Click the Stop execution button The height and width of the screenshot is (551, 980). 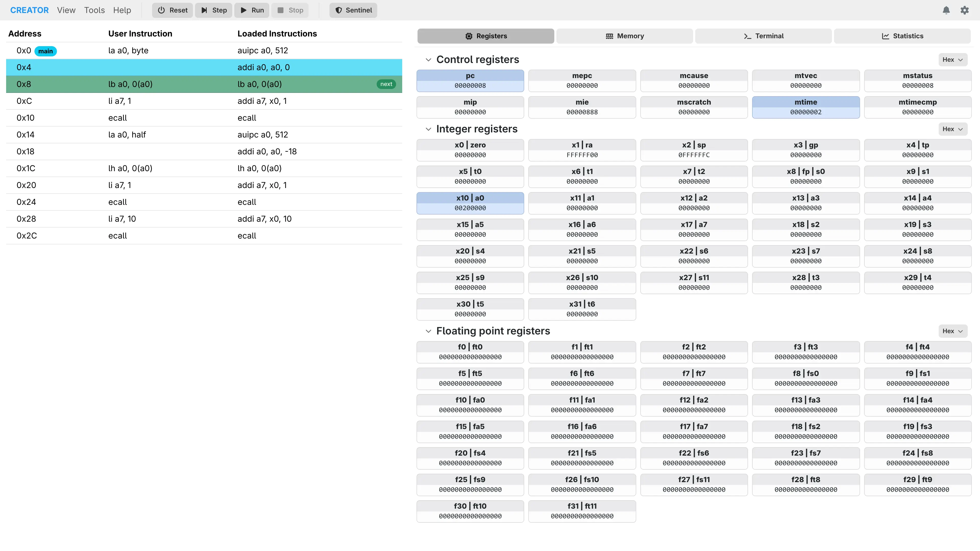290,10
